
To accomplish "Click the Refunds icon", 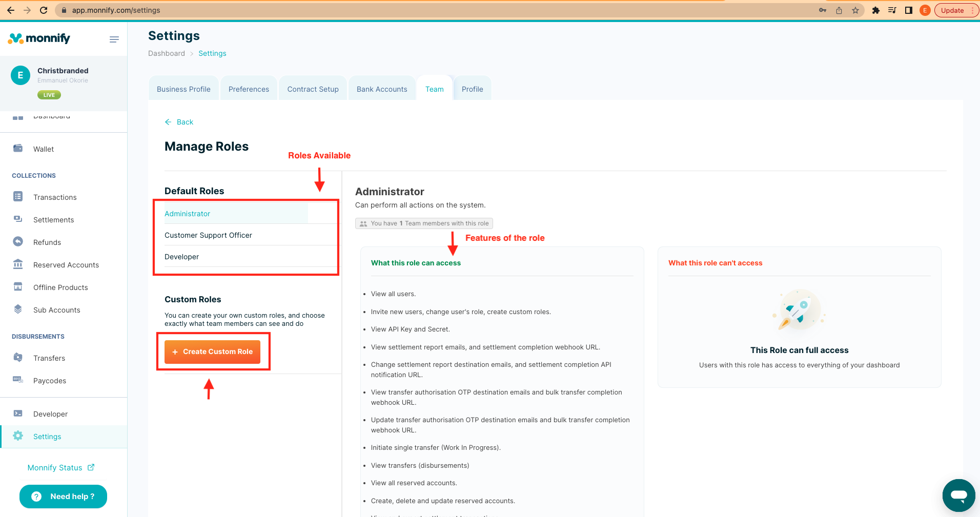I will 18,242.
